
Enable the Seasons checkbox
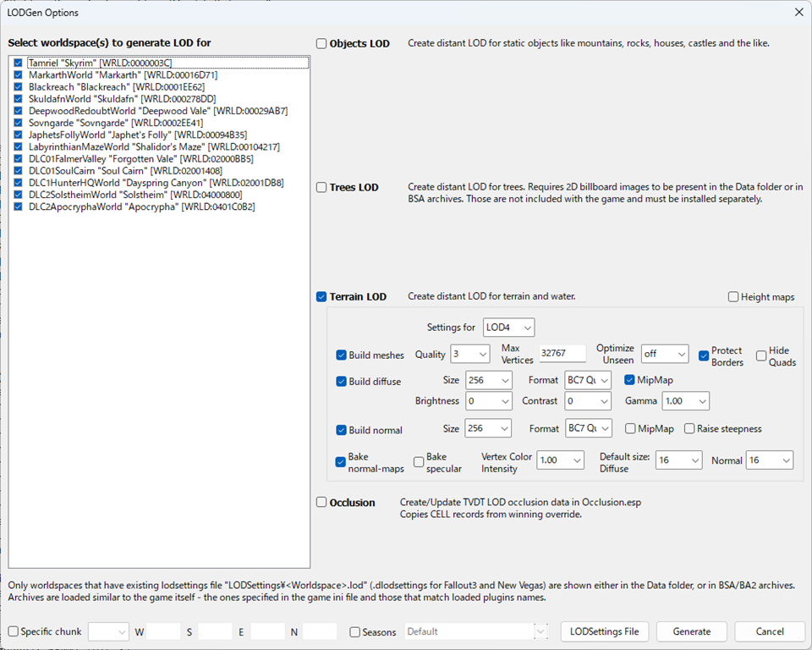click(354, 632)
